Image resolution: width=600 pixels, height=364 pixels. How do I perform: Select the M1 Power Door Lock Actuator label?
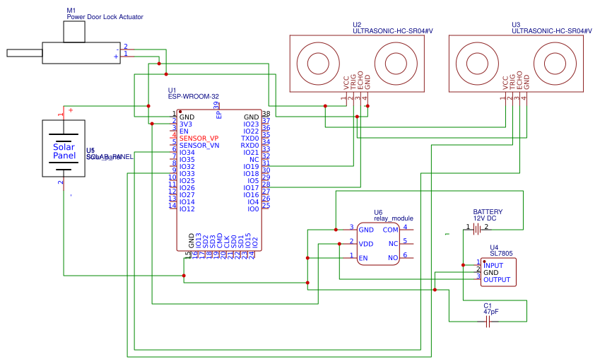pyautogui.click(x=105, y=13)
